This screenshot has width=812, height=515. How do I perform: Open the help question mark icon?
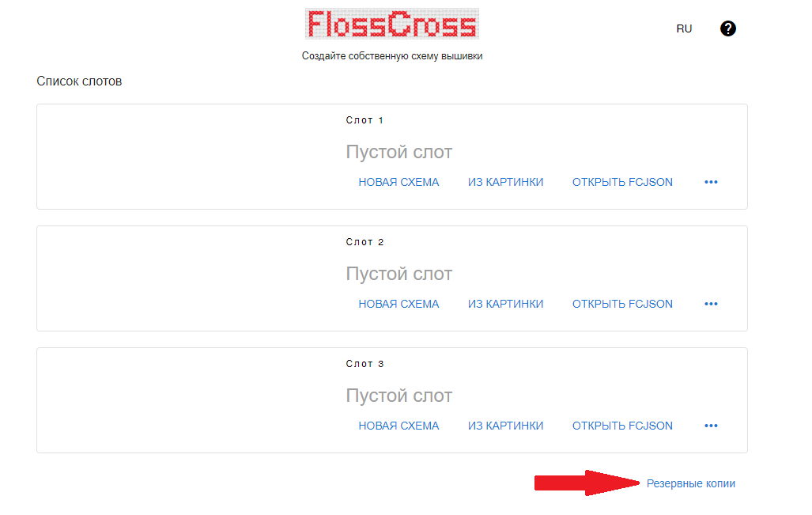(x=727, y=28)
